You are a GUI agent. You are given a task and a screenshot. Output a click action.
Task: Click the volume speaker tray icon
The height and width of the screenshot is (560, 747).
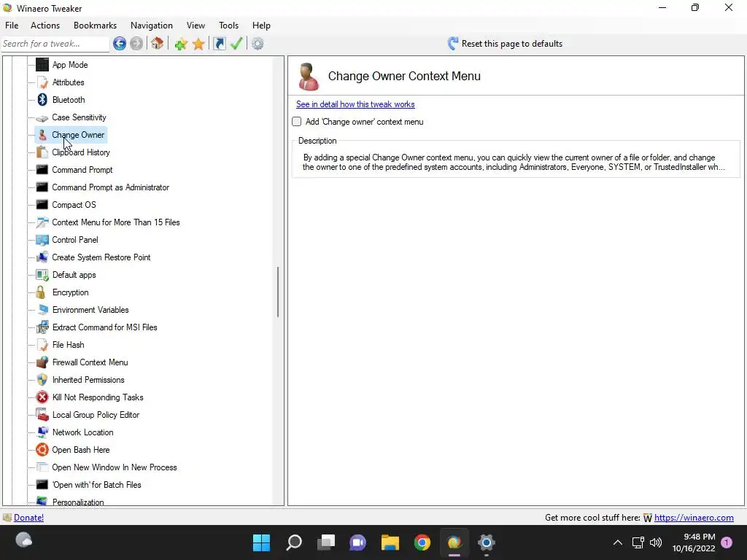click(x=656, y=542)
